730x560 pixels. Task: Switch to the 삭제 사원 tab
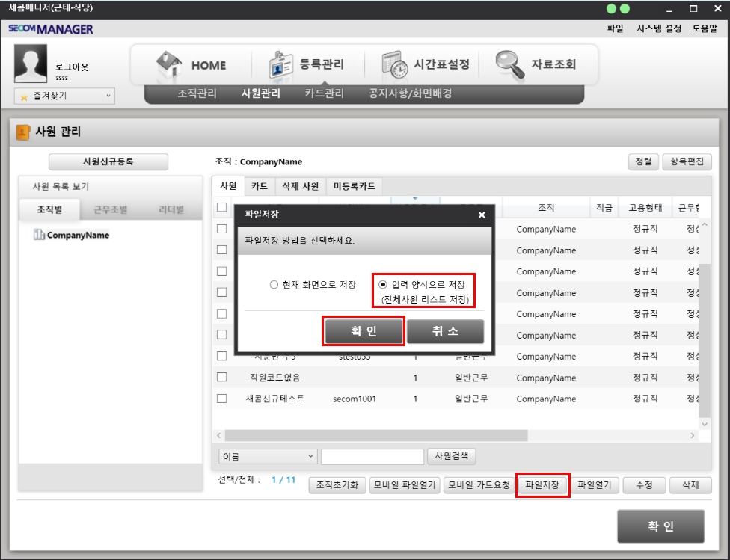click(x=299, y=186)
